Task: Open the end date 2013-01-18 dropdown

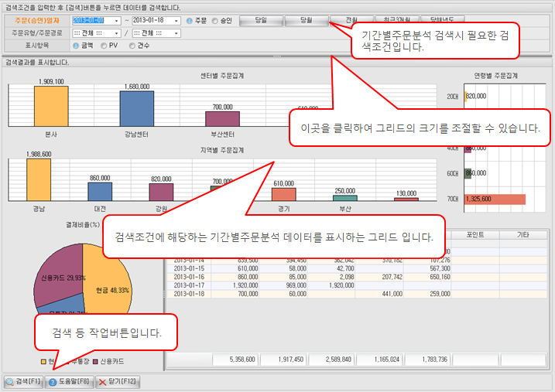Action: (x=176, y=21)
